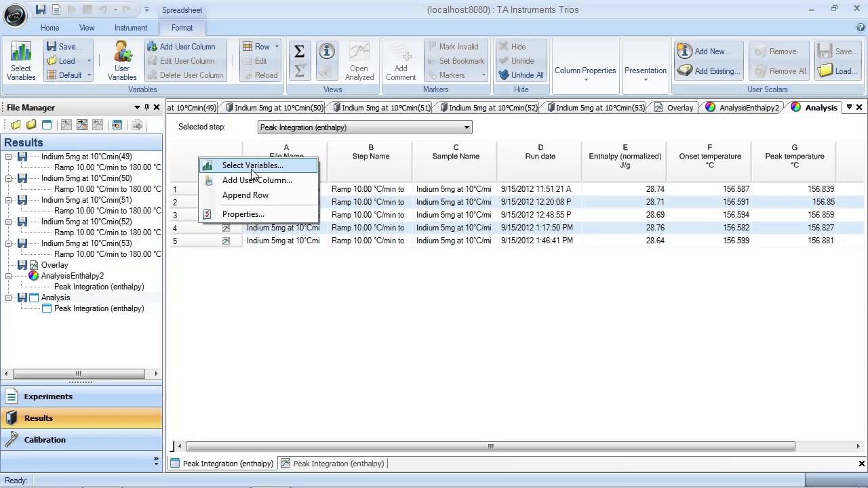Image resolution: width=868 pixels, height=488 pixels.
Task: Open the User Variables ribbon icon
Action: 122,61
